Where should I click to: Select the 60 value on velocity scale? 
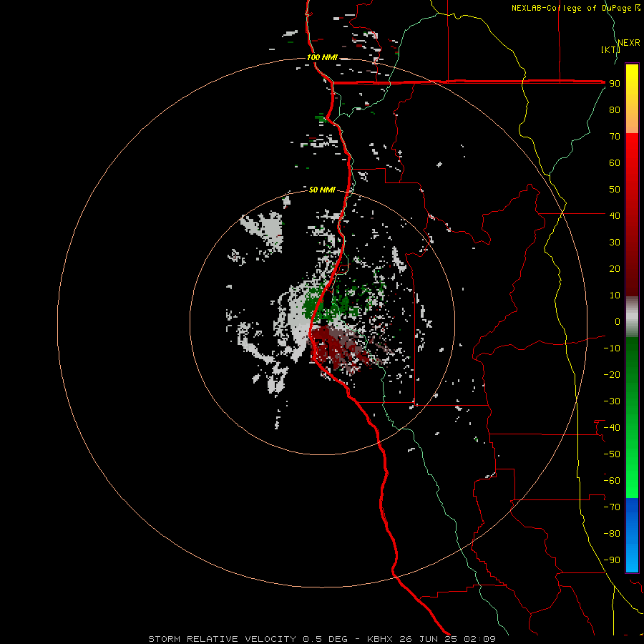[x=615, y=162]
